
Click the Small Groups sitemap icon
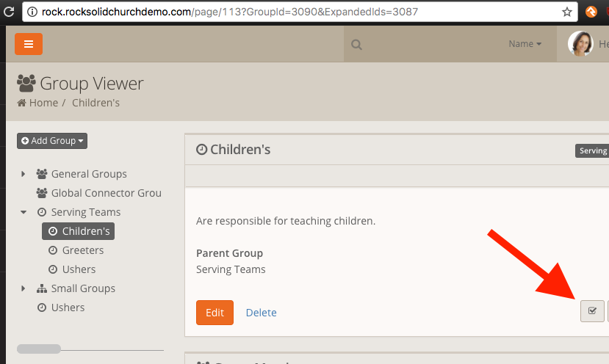(x=42, y=288)
